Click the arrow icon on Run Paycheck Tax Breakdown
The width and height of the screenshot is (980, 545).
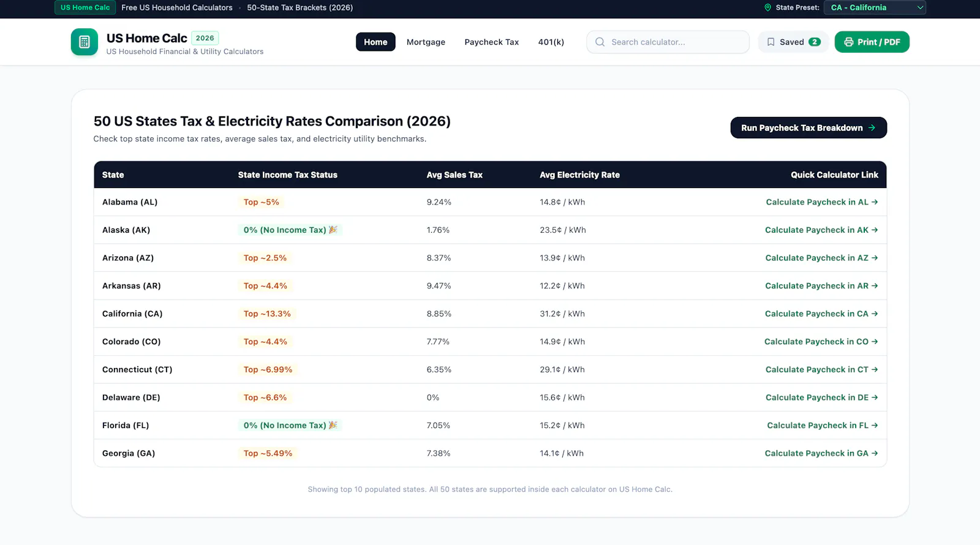coord(872,128)
